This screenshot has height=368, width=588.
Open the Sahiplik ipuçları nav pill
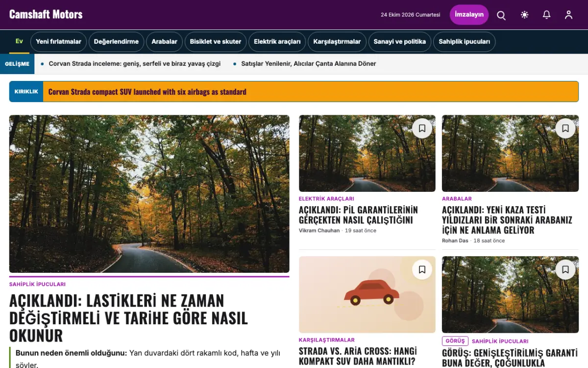click(x=464, y=42)
